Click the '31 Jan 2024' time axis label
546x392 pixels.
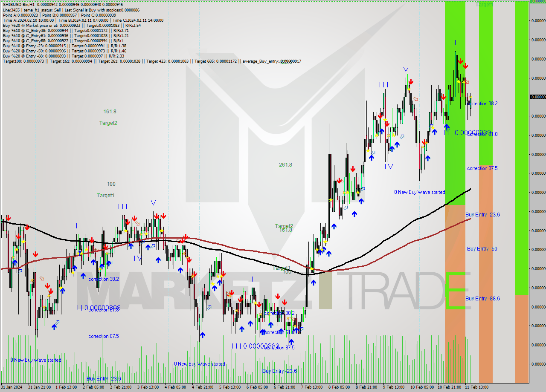[12, 387]
